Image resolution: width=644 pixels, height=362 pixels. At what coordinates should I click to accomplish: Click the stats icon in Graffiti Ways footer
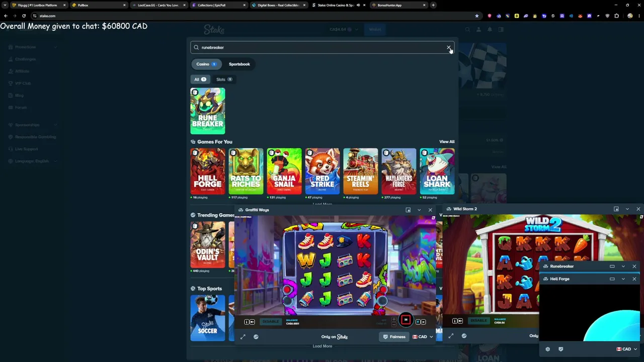click(256, 337)
